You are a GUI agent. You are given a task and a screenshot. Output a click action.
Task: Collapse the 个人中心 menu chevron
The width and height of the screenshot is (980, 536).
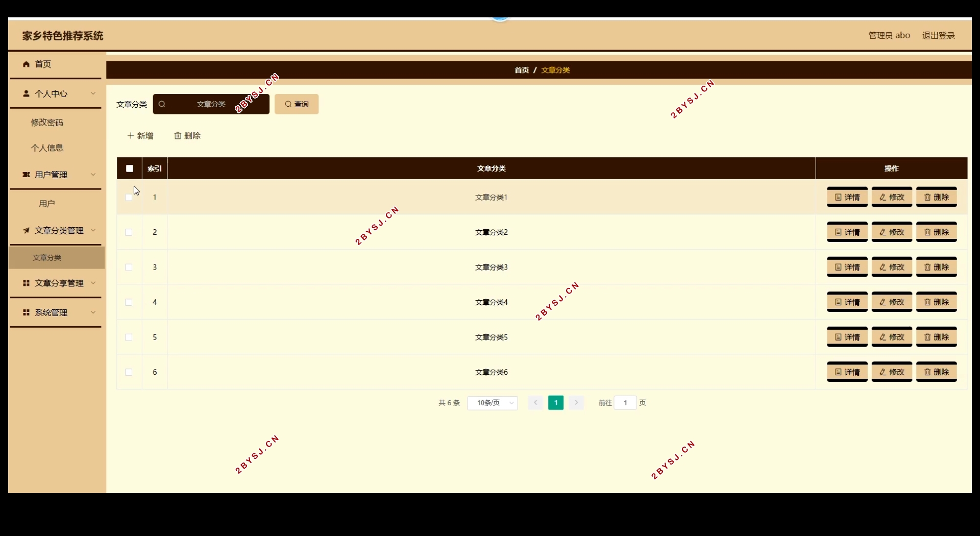[x=93, y=93]
